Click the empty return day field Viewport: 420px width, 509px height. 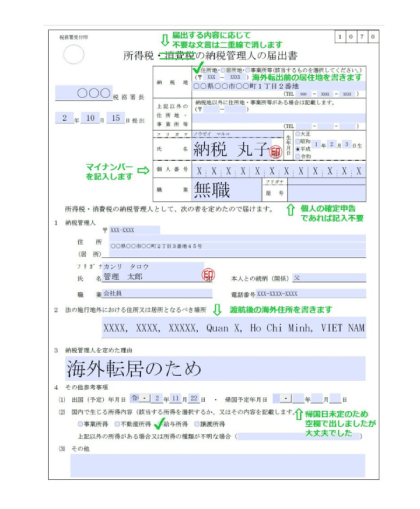(336, 399)
